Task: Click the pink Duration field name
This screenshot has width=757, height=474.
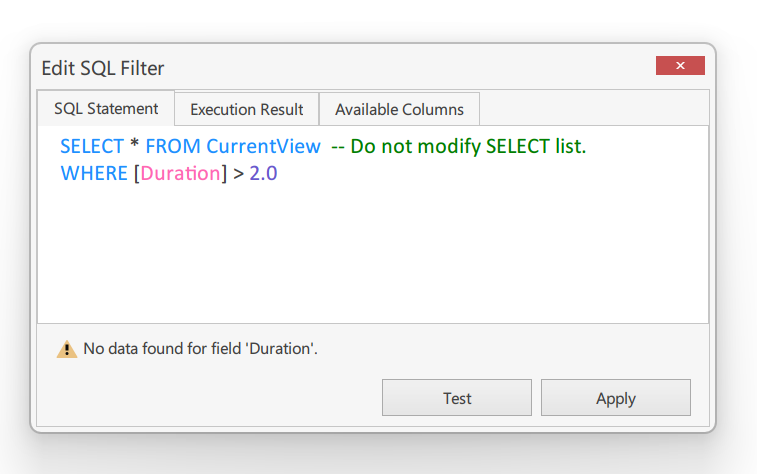Action: (x=181, y=173)
